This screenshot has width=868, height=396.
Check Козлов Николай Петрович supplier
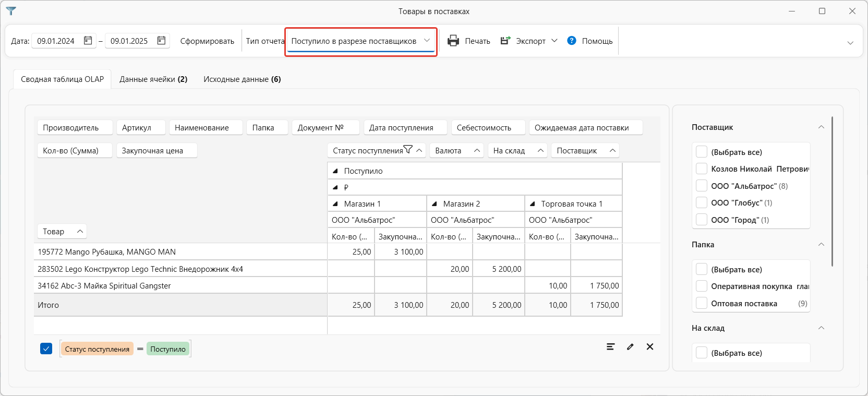702,169
